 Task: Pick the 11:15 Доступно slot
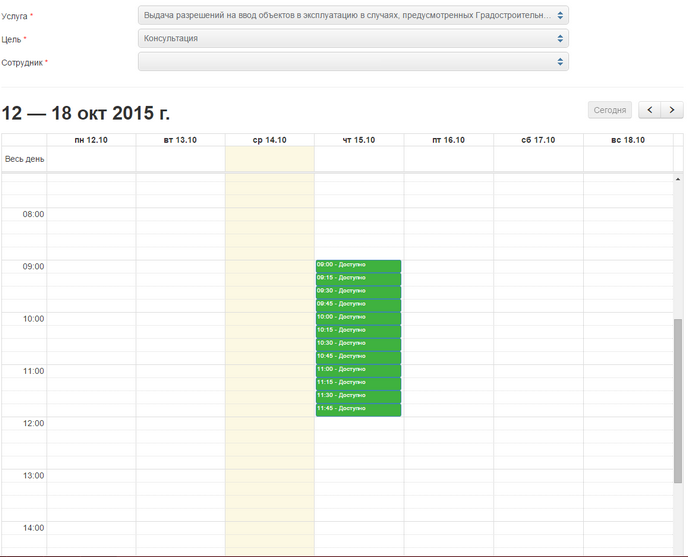click(x=358, y=383)
